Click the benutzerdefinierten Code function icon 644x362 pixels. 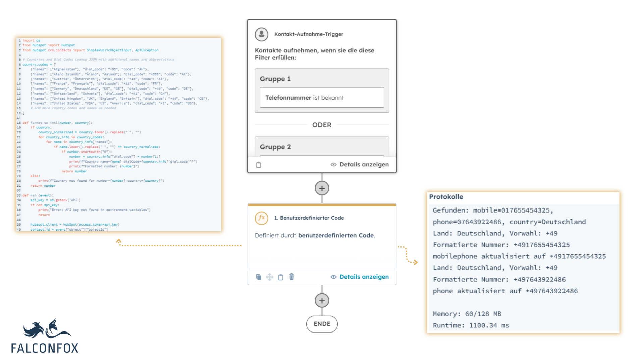261,217
